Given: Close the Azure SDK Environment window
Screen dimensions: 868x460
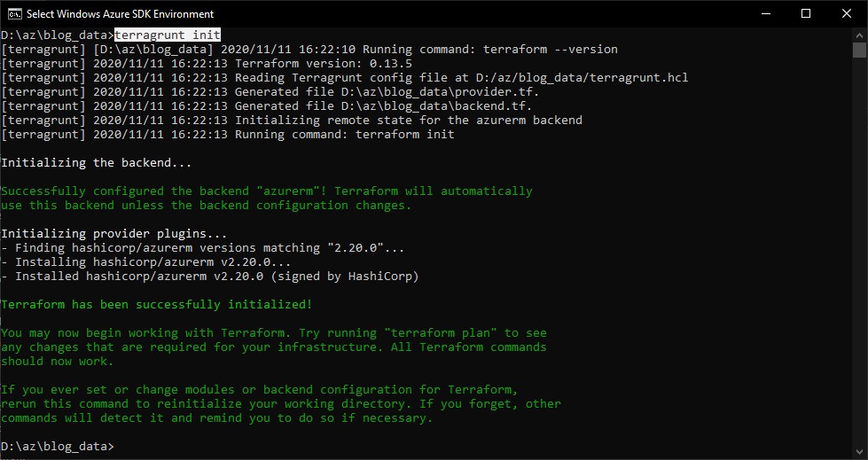Looking at the screenshot, I should [x=847, y=14].
